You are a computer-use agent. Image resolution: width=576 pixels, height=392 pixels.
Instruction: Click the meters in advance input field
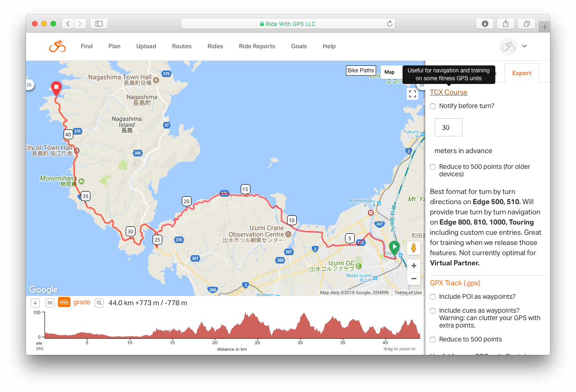(x=448, y=128)
